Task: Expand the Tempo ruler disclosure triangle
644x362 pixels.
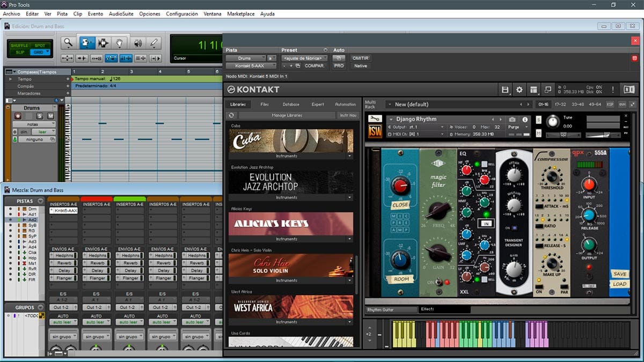Action: click(10, 79)
